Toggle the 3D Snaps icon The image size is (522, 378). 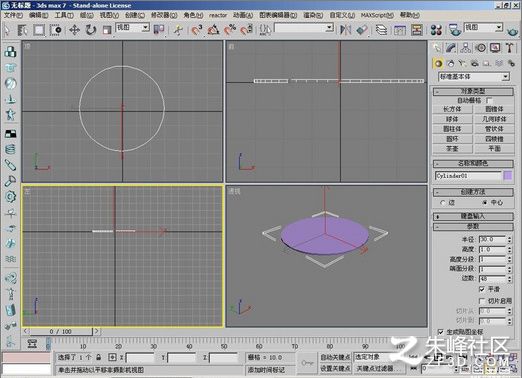click(197, 30)
